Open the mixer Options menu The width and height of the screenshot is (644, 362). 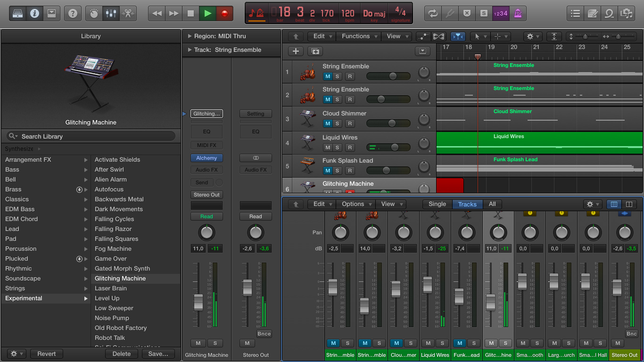tap(356, 204)
